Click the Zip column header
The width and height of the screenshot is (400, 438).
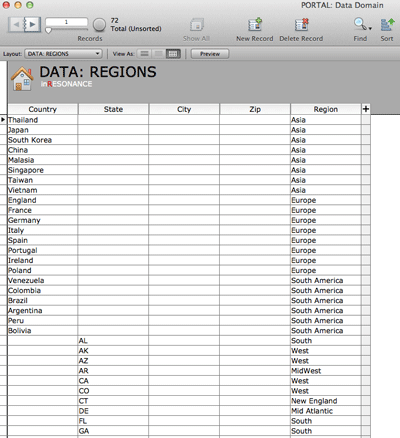(255, 109)
